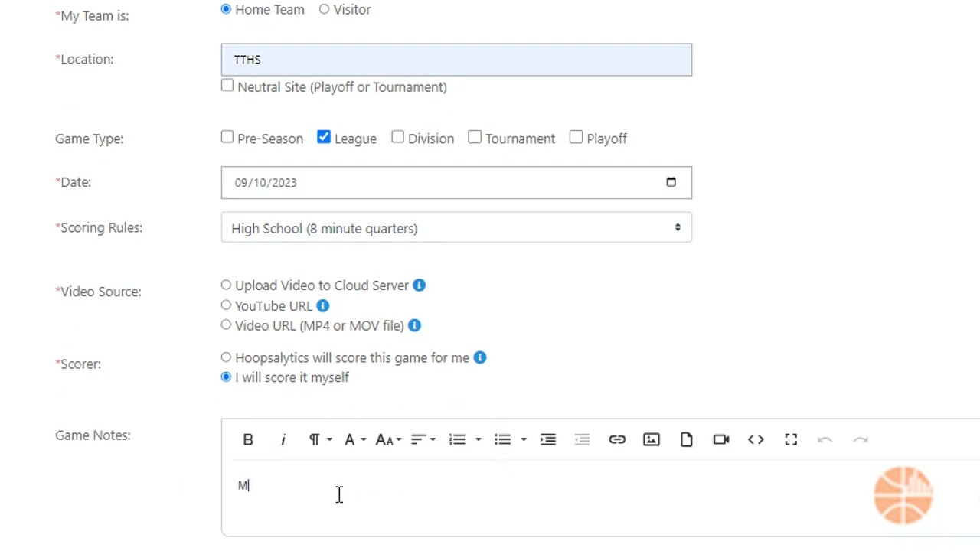The width and height of the screenshot is (980, 551).
Task: Insert an image into Game Notes
Action: 652,439
